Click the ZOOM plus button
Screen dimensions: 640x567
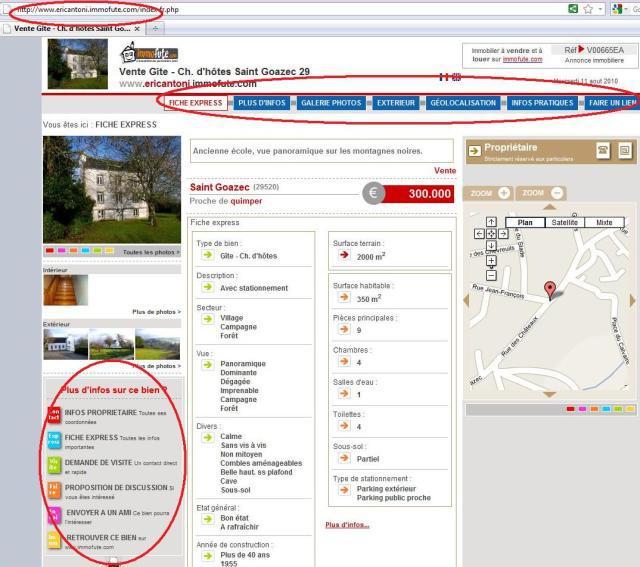[x=488, y=193]
